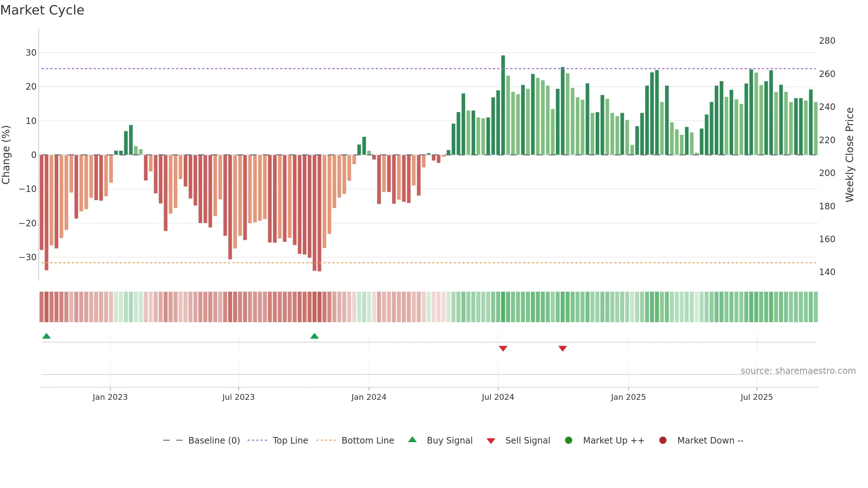Click the Jul 2024 axis label
Screen dimensions: 868x488
click(498, 397)
